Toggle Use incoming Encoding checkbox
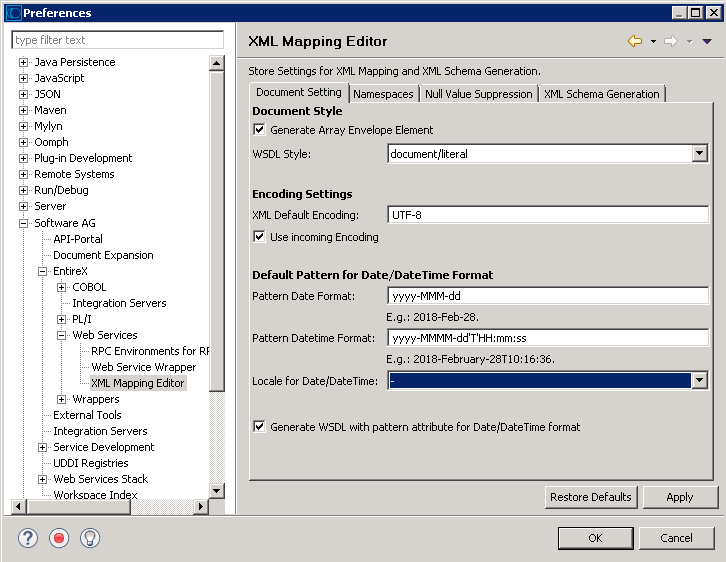Viewport: 726px width, 562px height. 259,237
